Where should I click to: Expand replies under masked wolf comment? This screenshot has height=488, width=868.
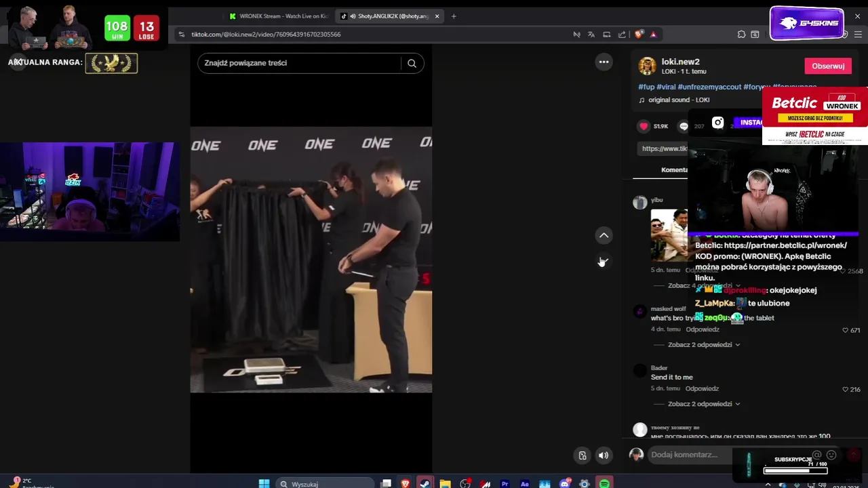704,344
